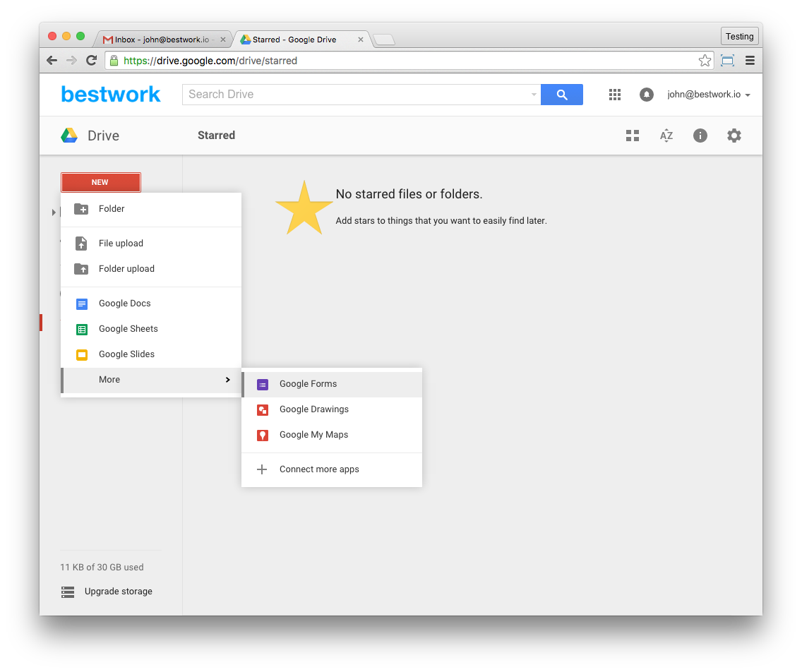Close the Inbox tab

223,40
